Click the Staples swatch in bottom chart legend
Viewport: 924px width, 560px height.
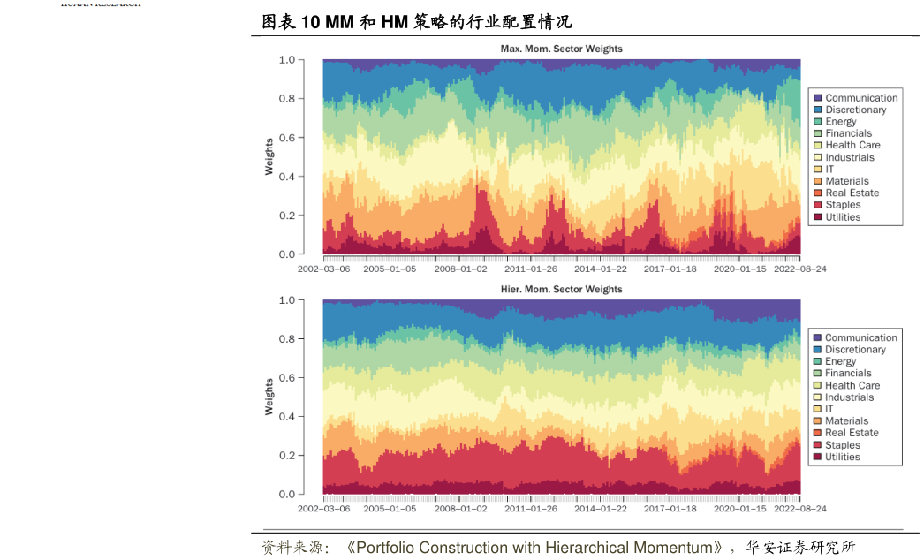[x=818, y=445]
